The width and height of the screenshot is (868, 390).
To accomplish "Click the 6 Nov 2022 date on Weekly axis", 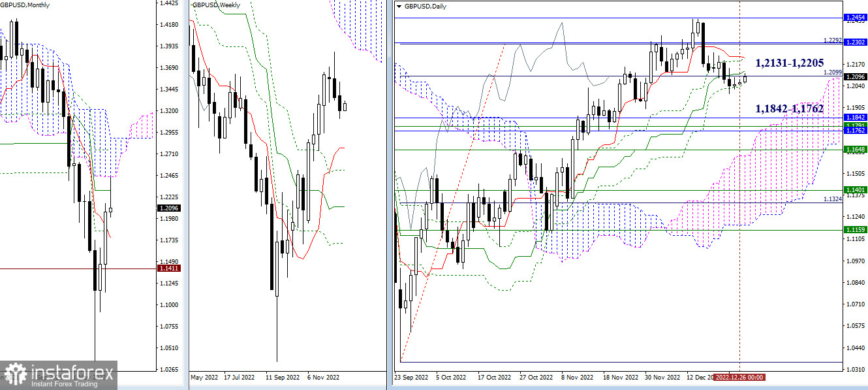I will click(323, 378).
